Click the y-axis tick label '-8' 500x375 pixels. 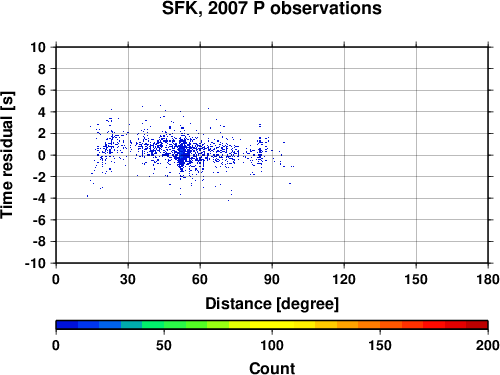point(39,242)
